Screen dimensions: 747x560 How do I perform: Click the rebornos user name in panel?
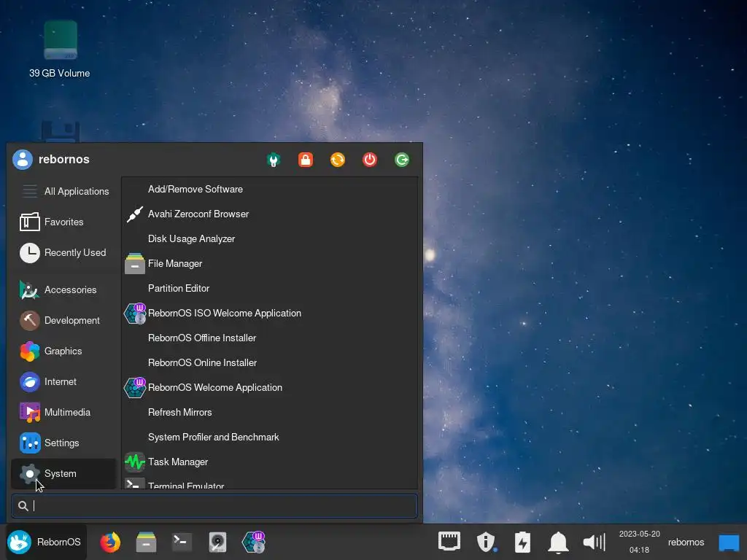pyautogui.click(x=686, y=542)
